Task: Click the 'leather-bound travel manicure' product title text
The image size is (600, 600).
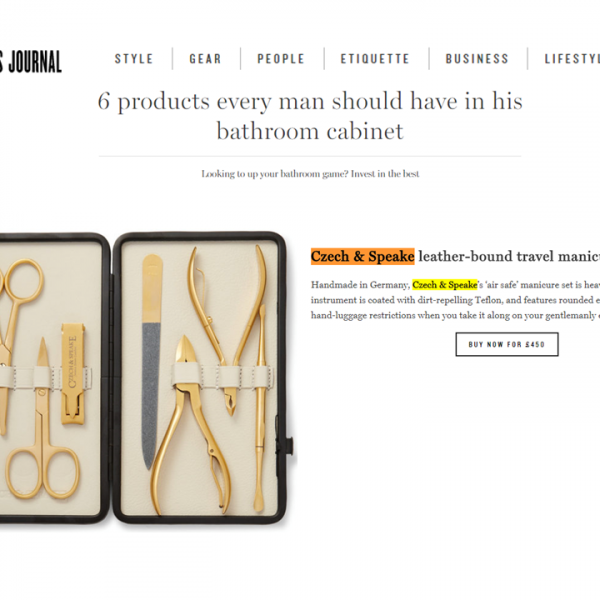Action: tap(509, 256)
